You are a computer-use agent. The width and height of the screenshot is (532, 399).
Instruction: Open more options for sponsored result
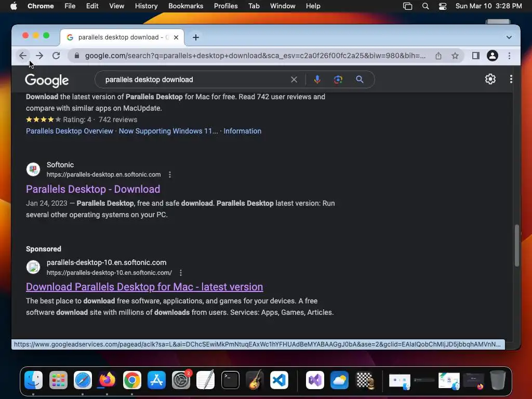pyautogui.click(x=180, y=273)
